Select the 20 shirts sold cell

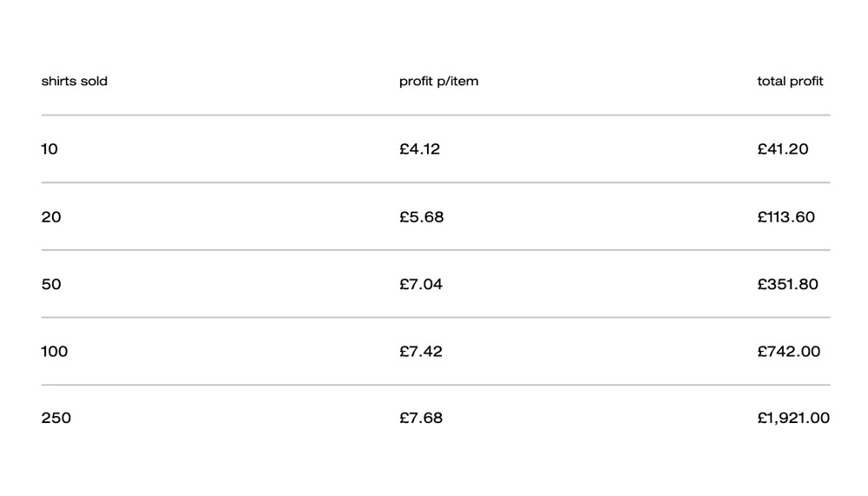[51, 217]
